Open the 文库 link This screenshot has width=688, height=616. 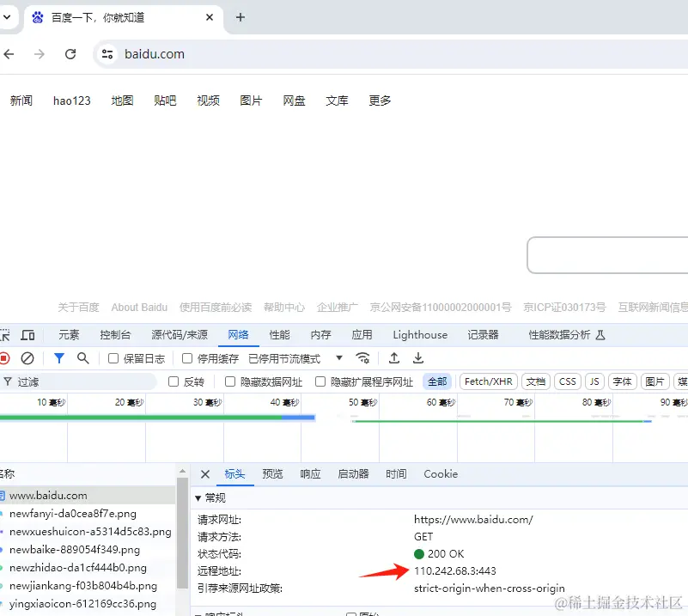(x=337, y=101)
